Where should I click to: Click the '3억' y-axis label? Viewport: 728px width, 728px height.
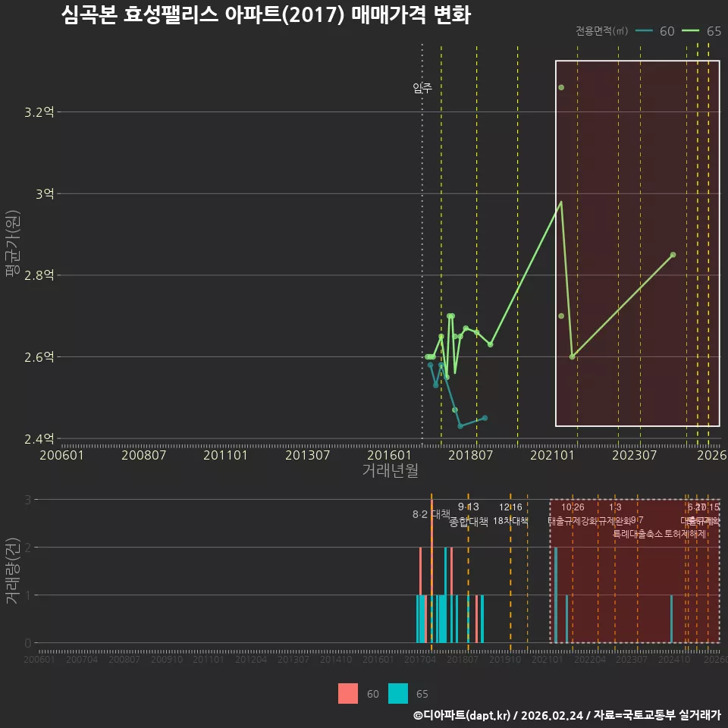point(45,193)
